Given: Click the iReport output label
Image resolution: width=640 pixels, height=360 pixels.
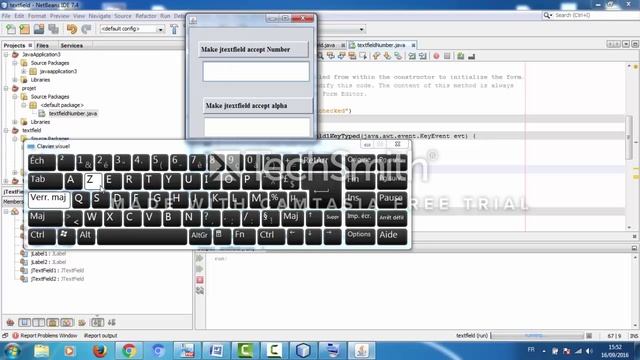Looking at the screenshot, I should [x=100, y=336].
